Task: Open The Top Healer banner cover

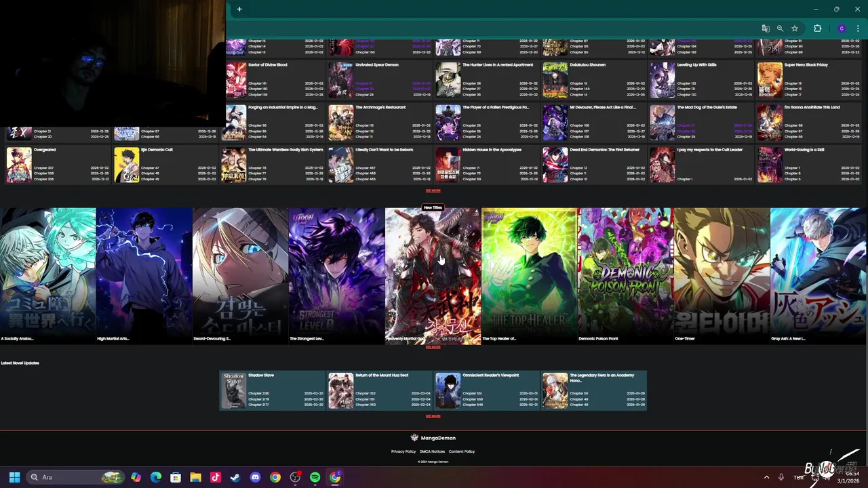Action: [x=529, y=276]
